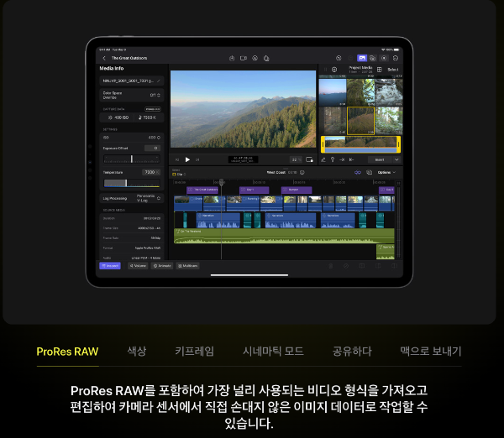Tap the info icon beside West Coast title

pyautogui.click(x=302, y=173)
